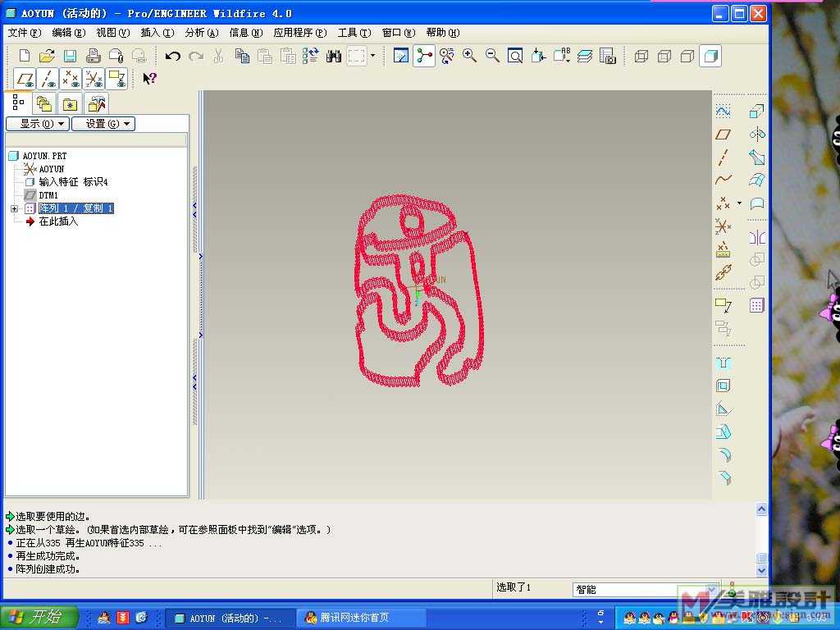
Task: Switch to Hidden Line display style
Action: pos(664,56)
